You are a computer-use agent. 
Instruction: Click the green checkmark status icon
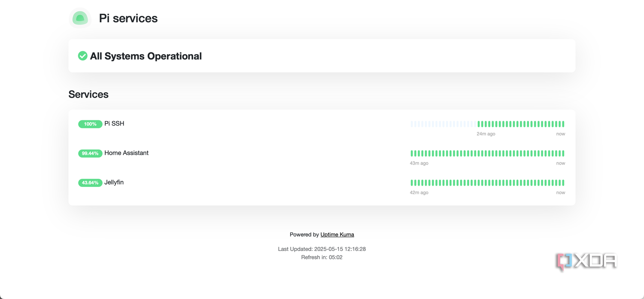tap(82, 56)
